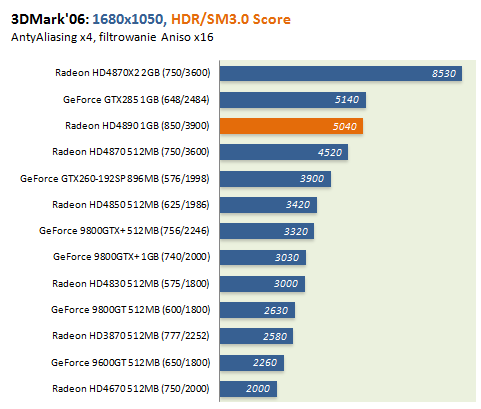Screen dimensions: 481x409
Task: Select label "GeForce 9800GT 512MB (600/1800)"
Action: tap(131, 310)
